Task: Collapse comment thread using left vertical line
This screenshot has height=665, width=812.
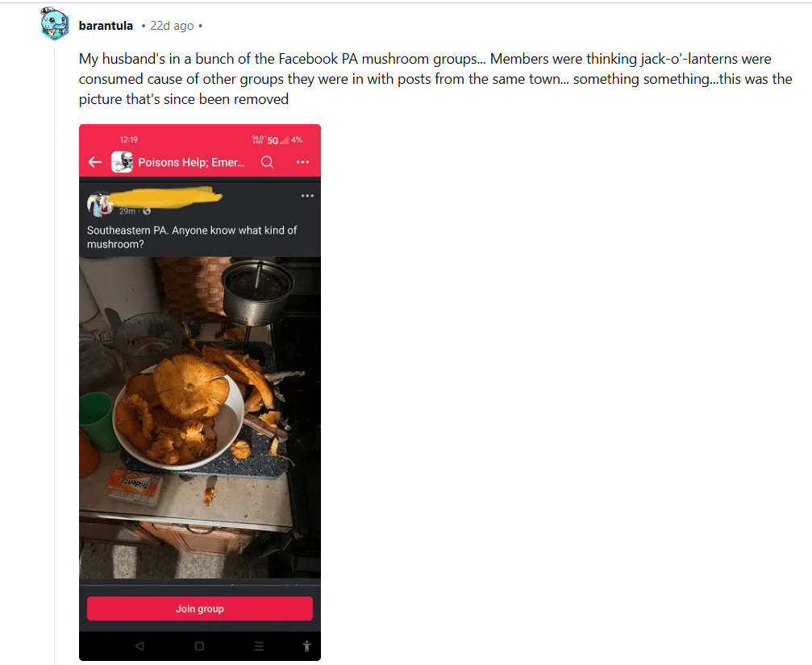Action: pyautogui.click(x=54, y=356)
